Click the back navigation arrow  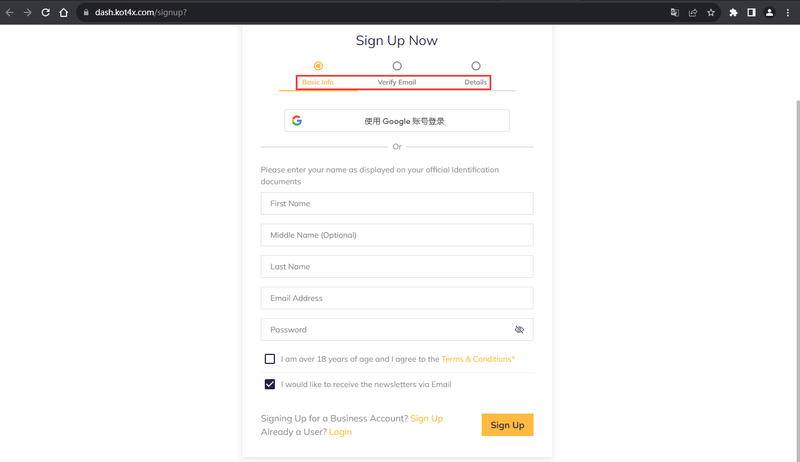click(10, 12)
